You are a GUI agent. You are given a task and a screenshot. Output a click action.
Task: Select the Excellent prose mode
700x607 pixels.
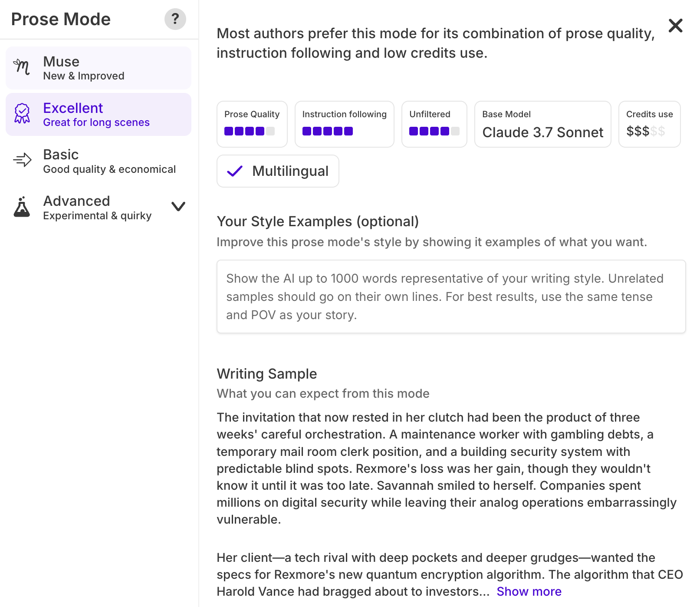pyautogui.click(x=99, y=115)
